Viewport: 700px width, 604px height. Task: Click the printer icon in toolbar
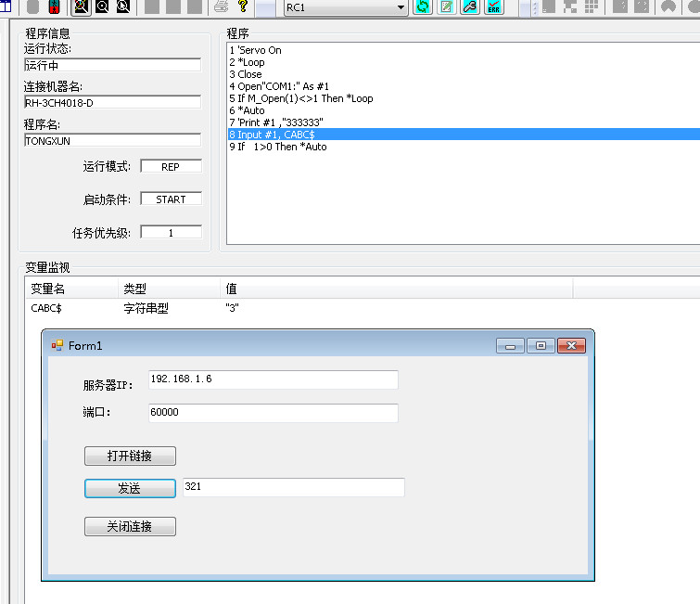point(221,7)
